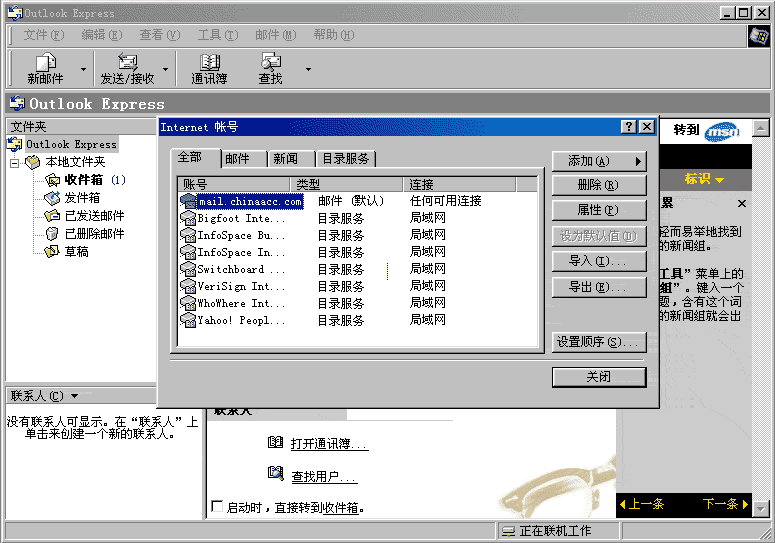Open the 编辑(E) menu

pos(101,35)
